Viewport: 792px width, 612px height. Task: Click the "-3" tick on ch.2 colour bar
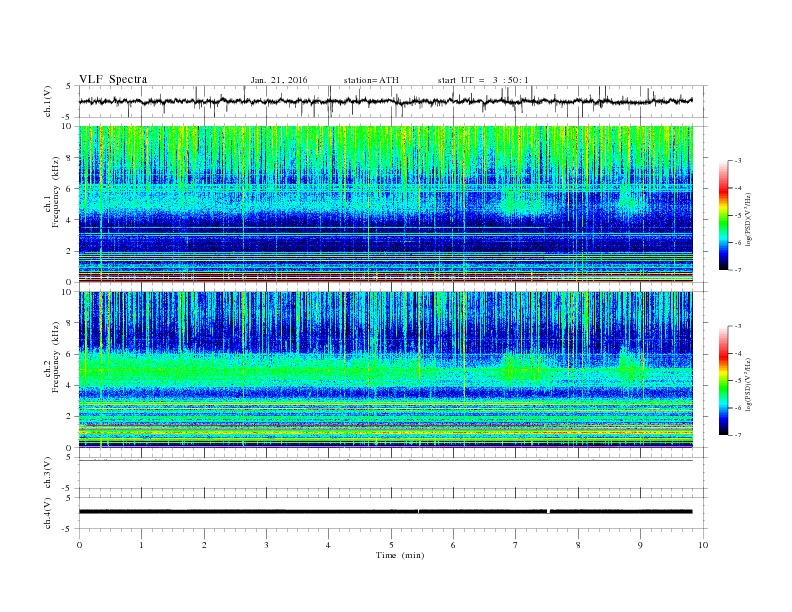pos(738,326)
